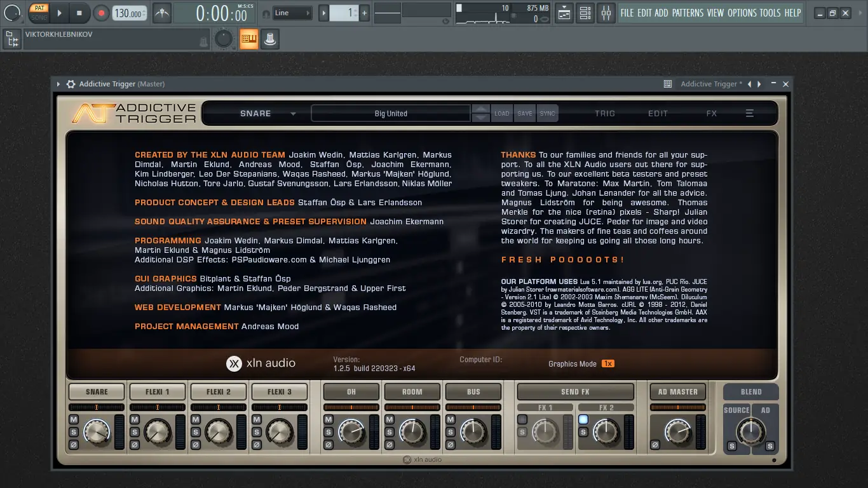Toggle the PAT/SONG mode switch
Viewport: 868px width, 488px height.
pos(39,13)
